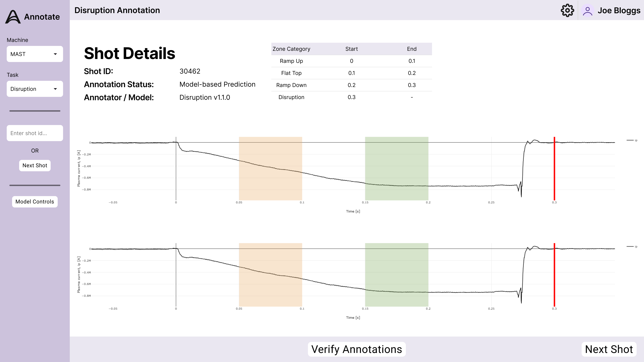
Task: Open the MAST machine dropdown
Action: tap(35, 54)
